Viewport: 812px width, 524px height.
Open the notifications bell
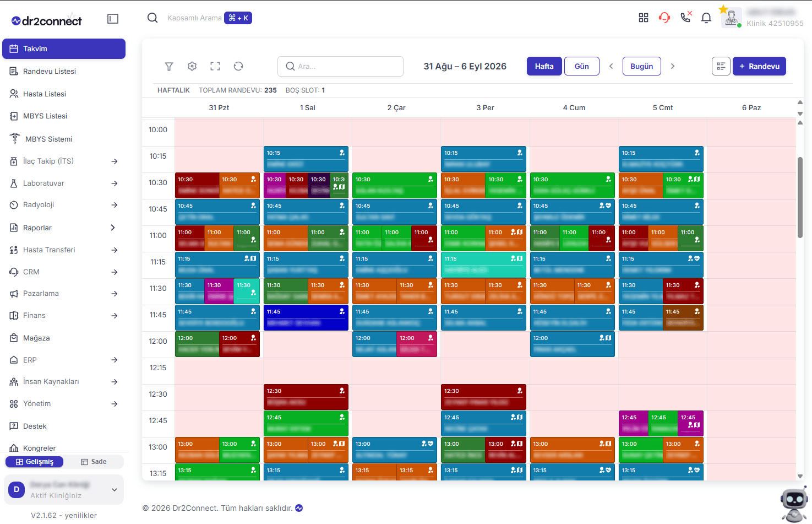[x=706, y=18]
